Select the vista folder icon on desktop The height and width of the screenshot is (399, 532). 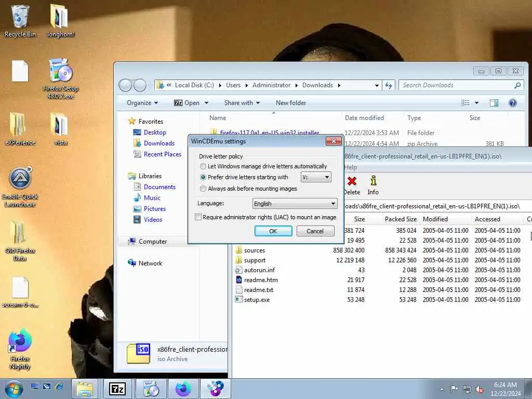pyautogui.click(x=60, y=129)
